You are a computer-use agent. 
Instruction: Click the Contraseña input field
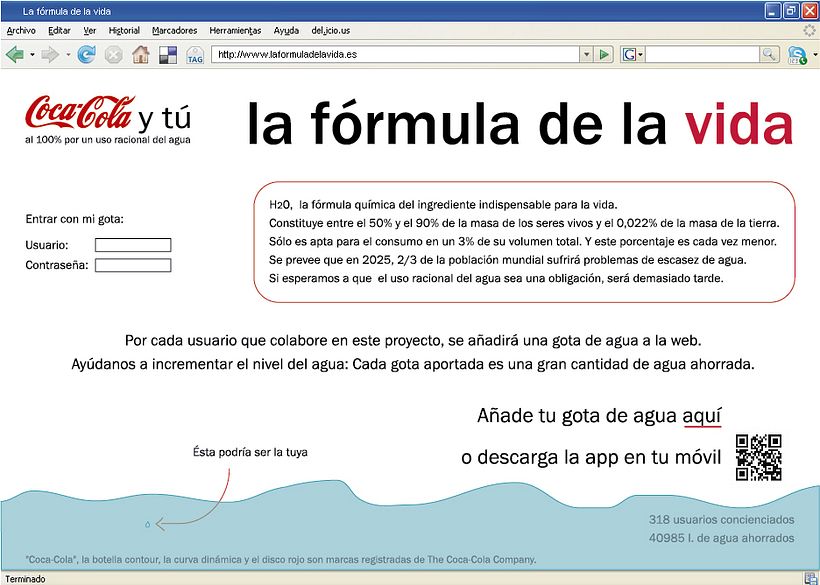click(133, 265)
